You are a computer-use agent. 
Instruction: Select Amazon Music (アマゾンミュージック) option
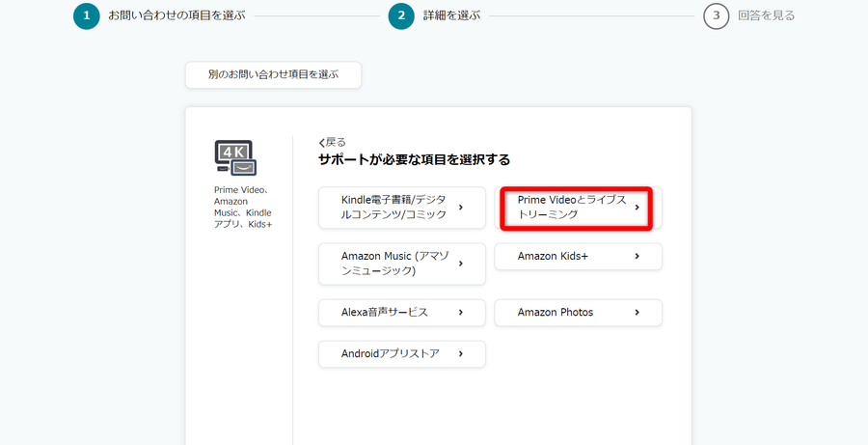[x=402, y=264]
